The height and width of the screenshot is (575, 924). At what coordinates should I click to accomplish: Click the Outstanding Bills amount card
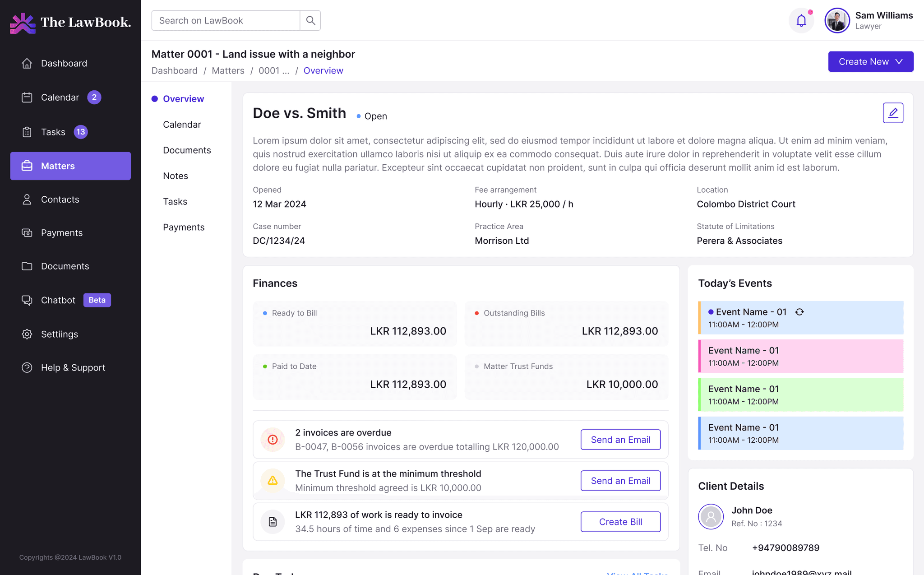(x=566, y=324)
